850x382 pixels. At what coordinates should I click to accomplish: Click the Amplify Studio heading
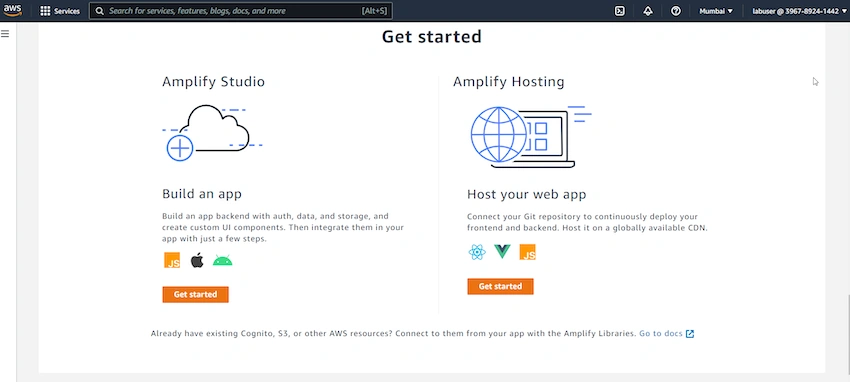tap(213, 82)
